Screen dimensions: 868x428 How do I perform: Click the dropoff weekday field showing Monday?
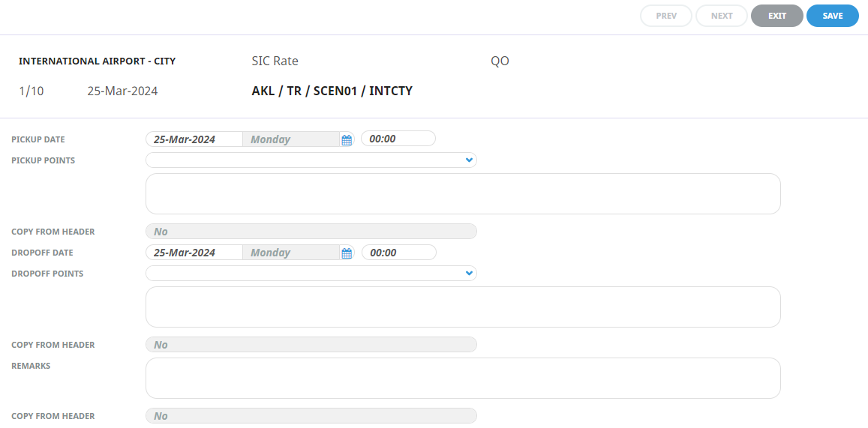[290, 253]
